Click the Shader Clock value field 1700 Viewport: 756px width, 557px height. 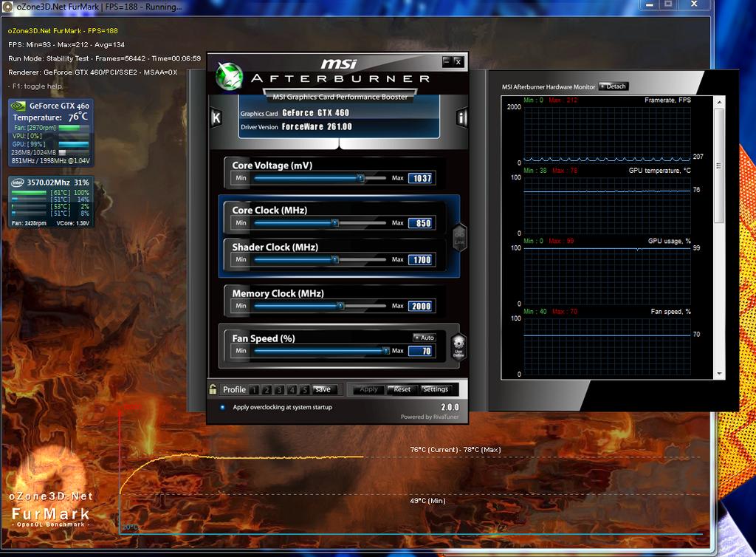[x=422, y=260]
